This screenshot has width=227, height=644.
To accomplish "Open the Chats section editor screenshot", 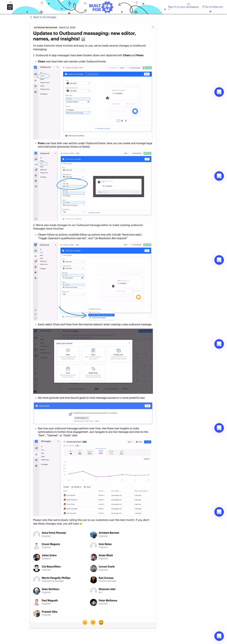I will 93,102.
